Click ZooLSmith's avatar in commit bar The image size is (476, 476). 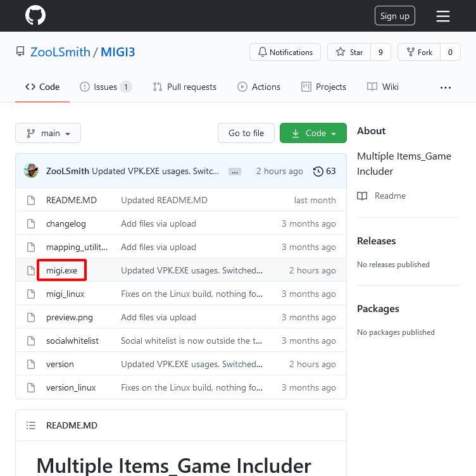pos(31,171)
